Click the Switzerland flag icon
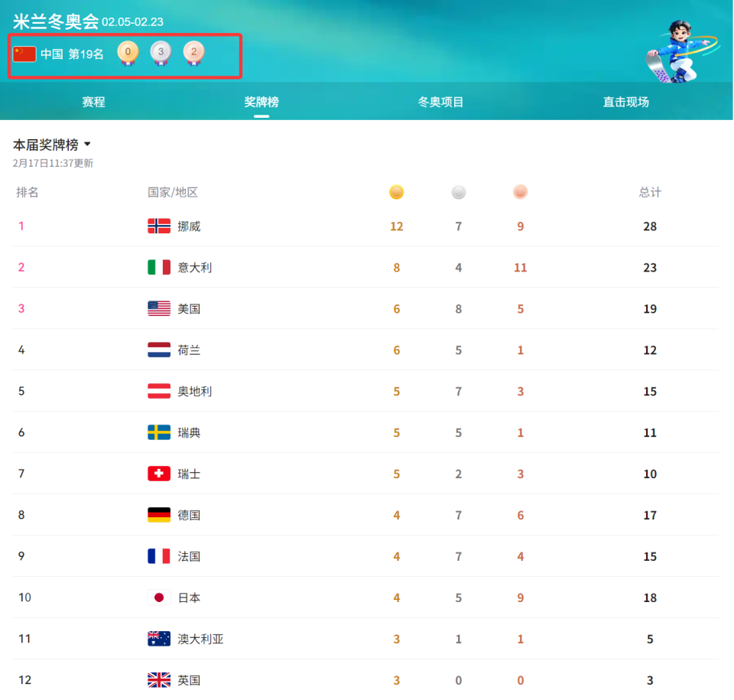This screenshot has height=700, width=734. tap(158, 474)
